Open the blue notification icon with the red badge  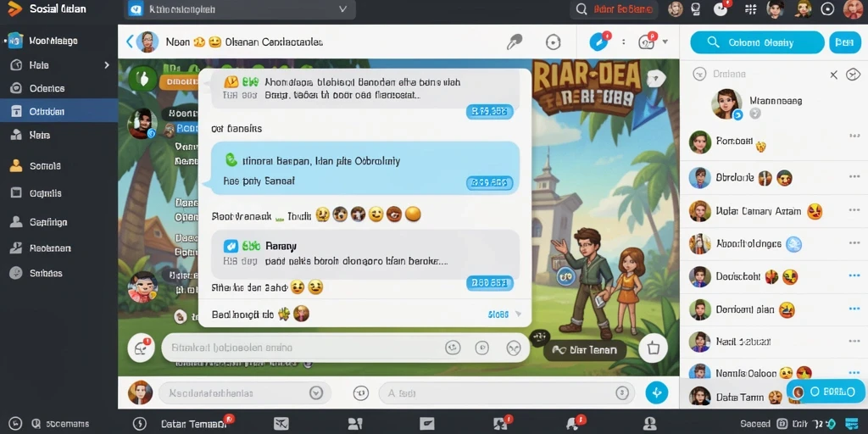pyautogui.click(x=598, y=42)
